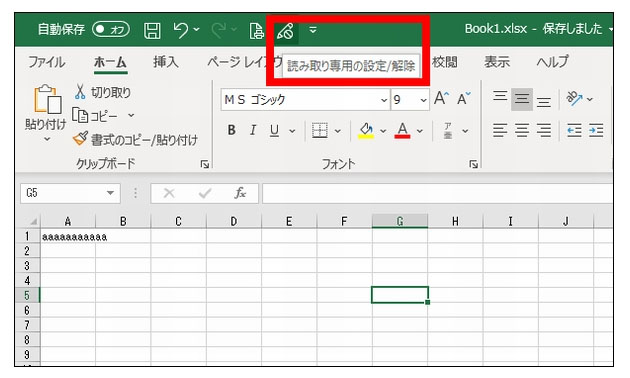This screenshot has height=378, width=630.
Task: Open the fill color dropdown arrow
Action: [383, 131]
